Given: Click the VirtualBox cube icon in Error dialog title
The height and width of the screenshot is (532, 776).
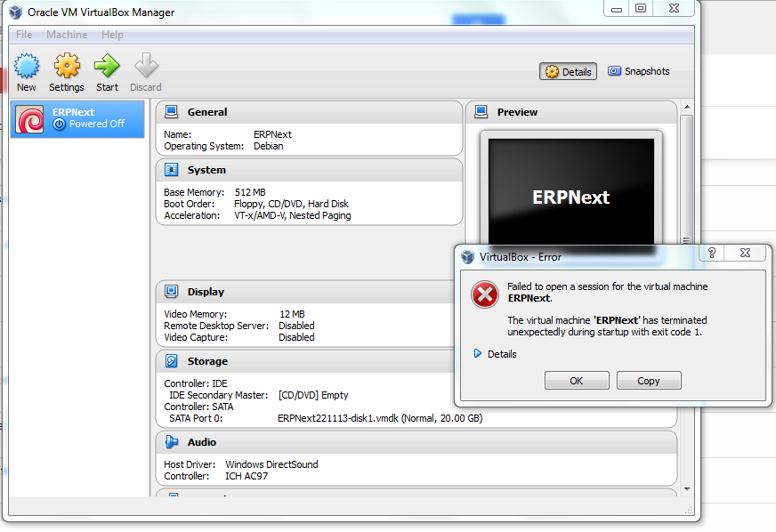Looking at the screenshot, I should coord(468,257).
